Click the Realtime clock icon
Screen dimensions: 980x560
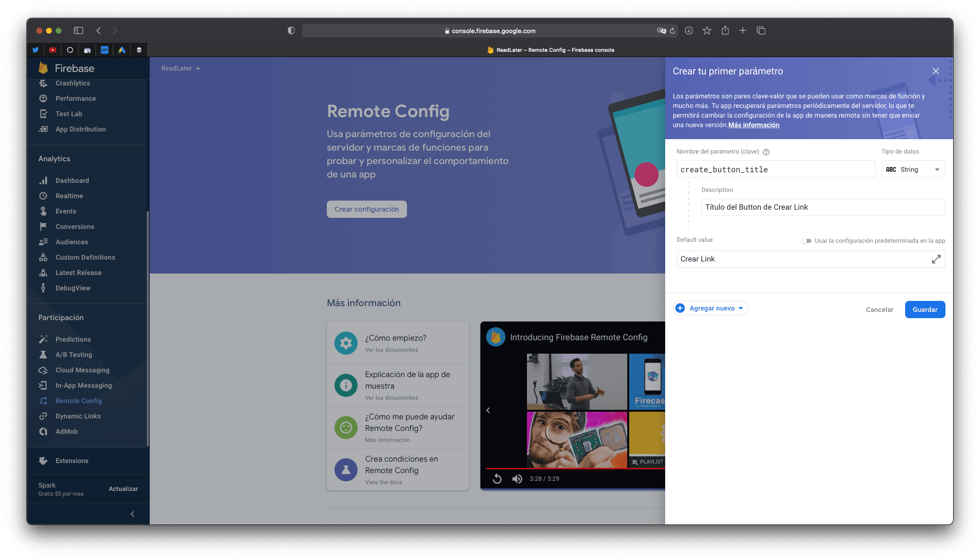tap(43, 196)
